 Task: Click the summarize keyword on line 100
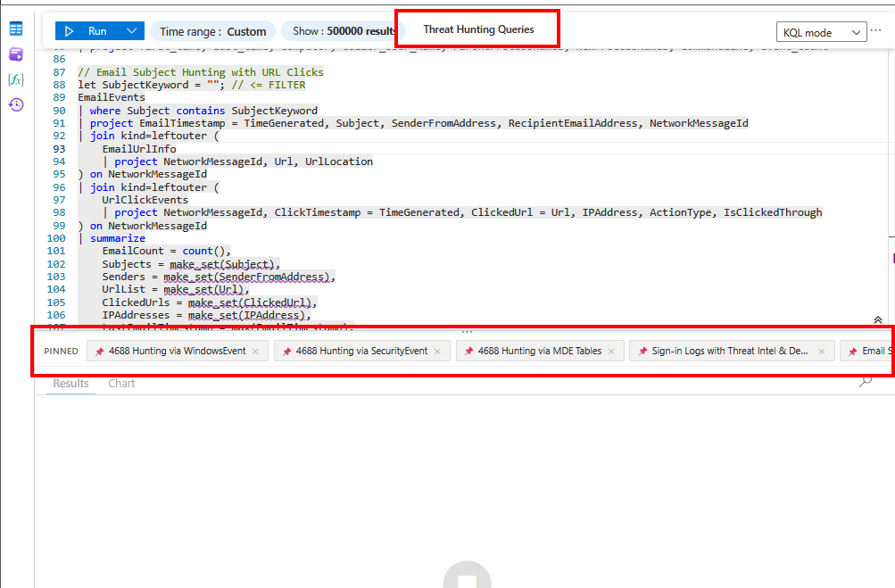[118, 238]
